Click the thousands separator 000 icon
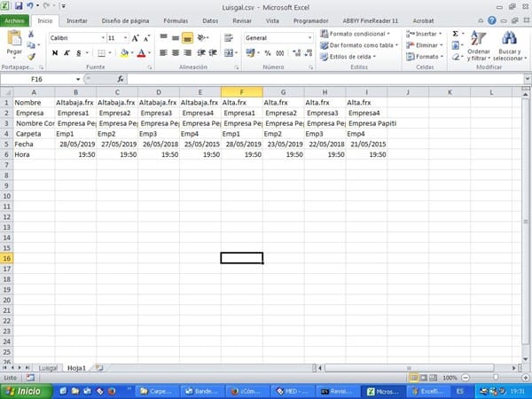This screenshot has height=399, width=532. coord(280,53)
